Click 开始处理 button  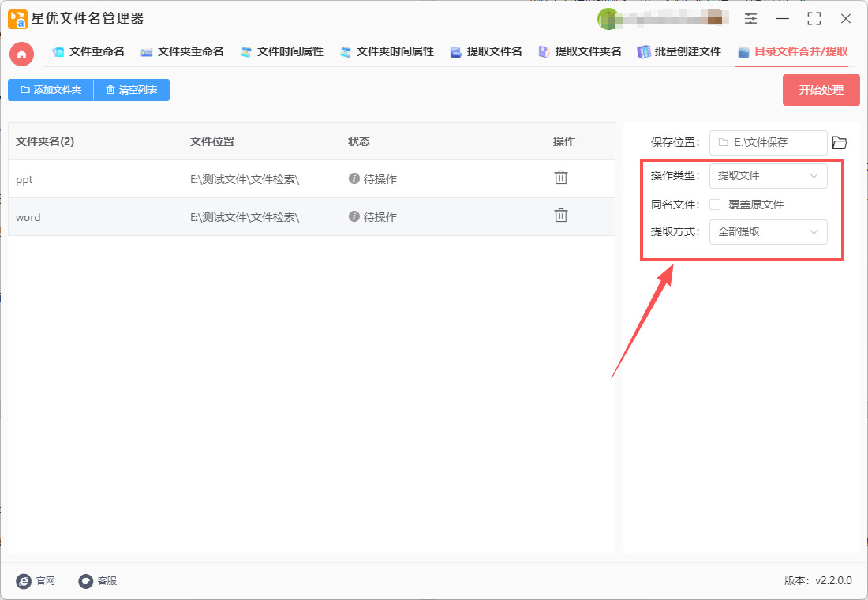pyautogui.click(x=821, y=90)
